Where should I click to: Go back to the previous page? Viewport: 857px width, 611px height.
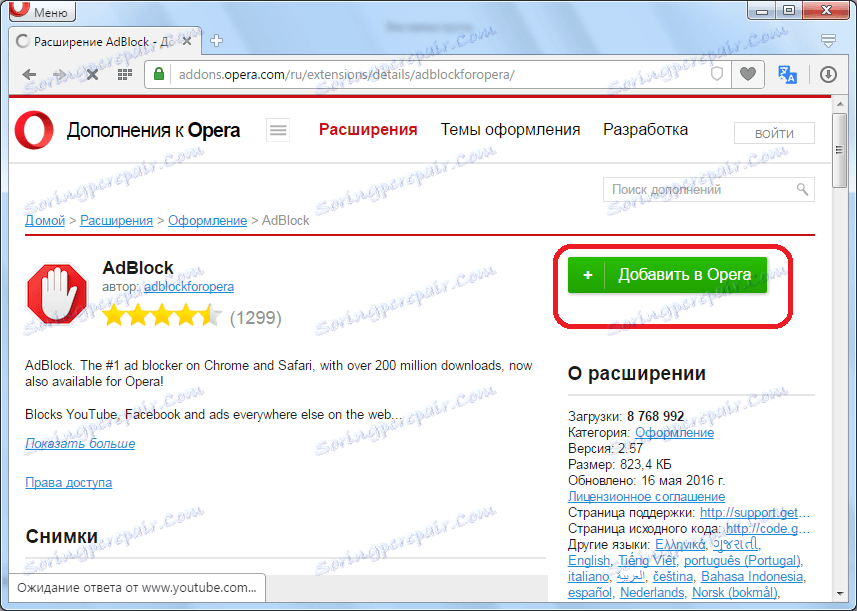coord(29,74)
